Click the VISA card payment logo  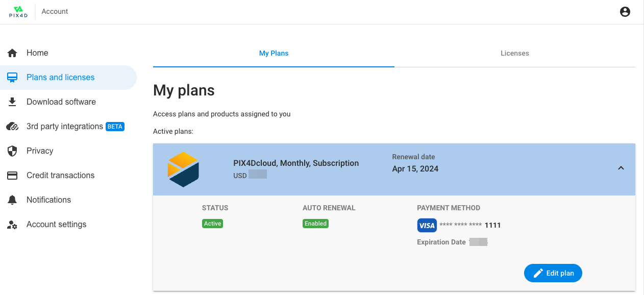coord(427,225)
